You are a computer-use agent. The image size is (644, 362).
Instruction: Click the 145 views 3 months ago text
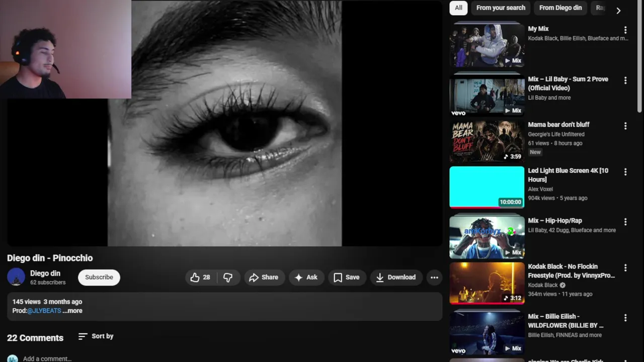pyautogui.click(x=47, y=302)
